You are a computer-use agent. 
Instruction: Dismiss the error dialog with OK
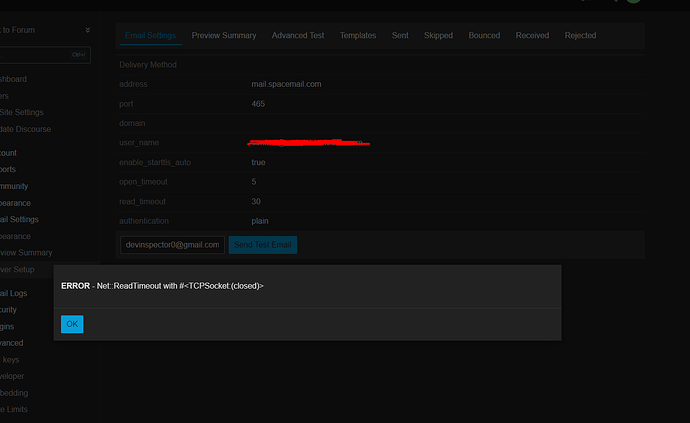pos(72,324)
